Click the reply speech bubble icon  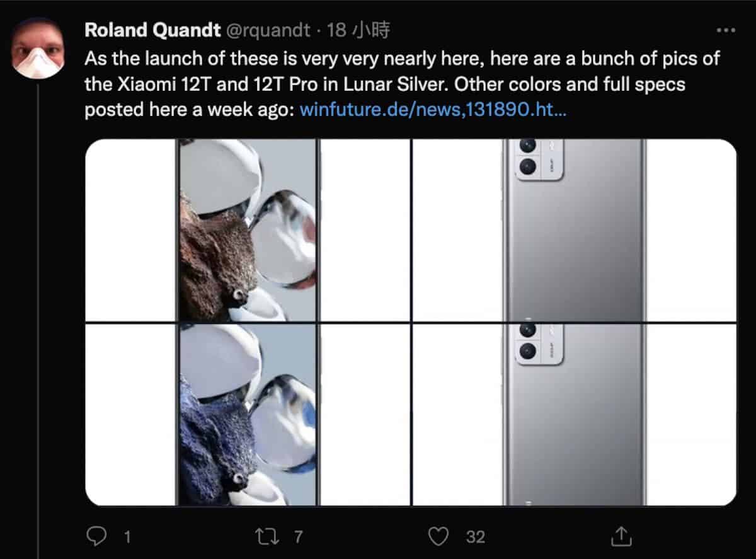coord(95,536)
